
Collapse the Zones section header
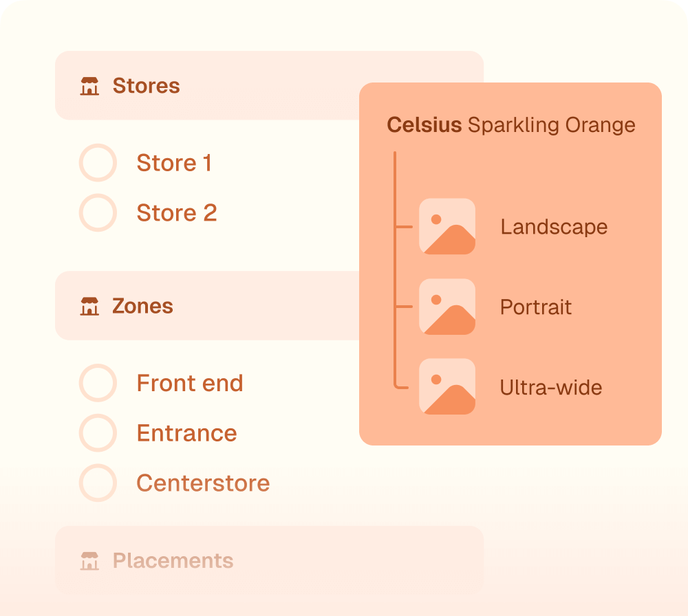click(206, 306)
